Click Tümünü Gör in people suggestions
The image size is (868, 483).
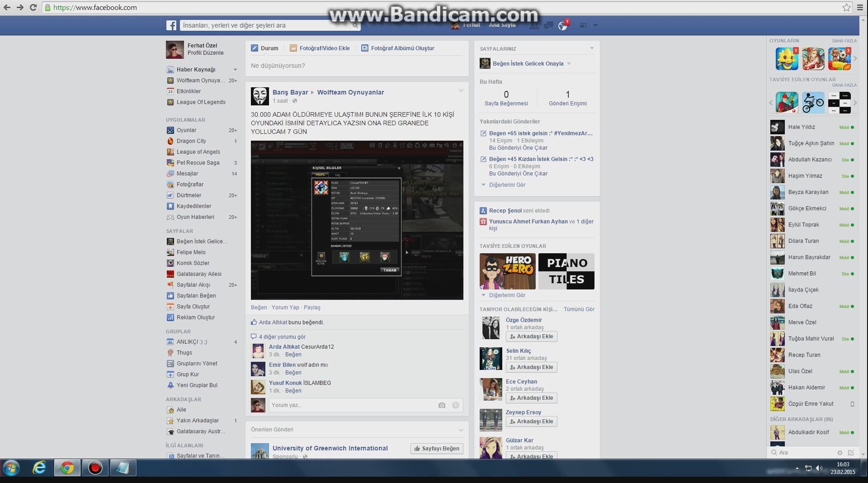(x=579, y=309)
